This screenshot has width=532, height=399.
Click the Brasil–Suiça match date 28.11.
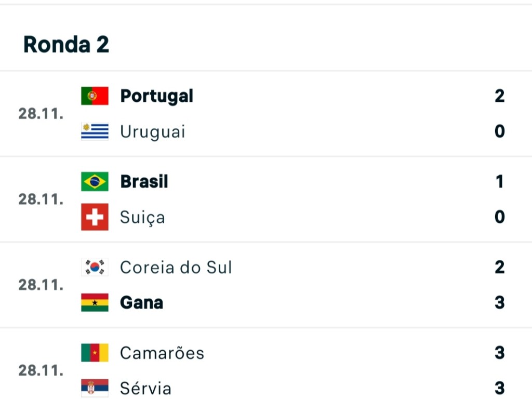[x=41, y=199]
